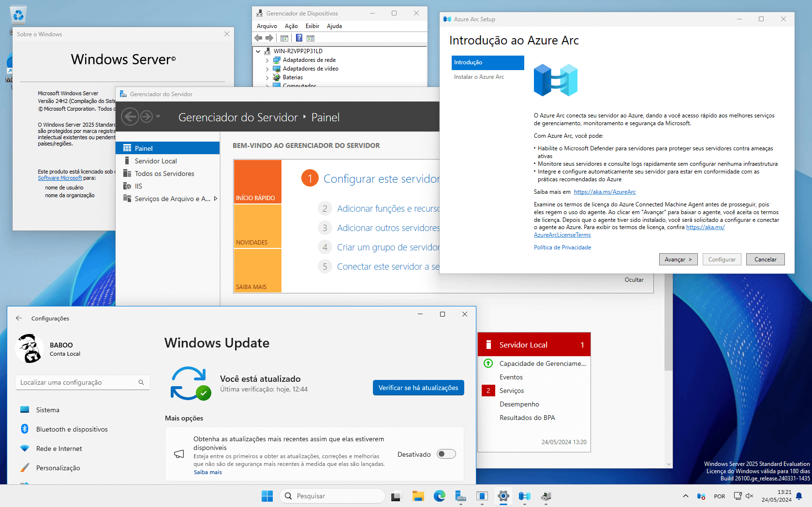Viewport: 812px width, 507px height.
Task: Click the Azure Arc Setup taskbar icon
Action: click(x=525, y=496)
